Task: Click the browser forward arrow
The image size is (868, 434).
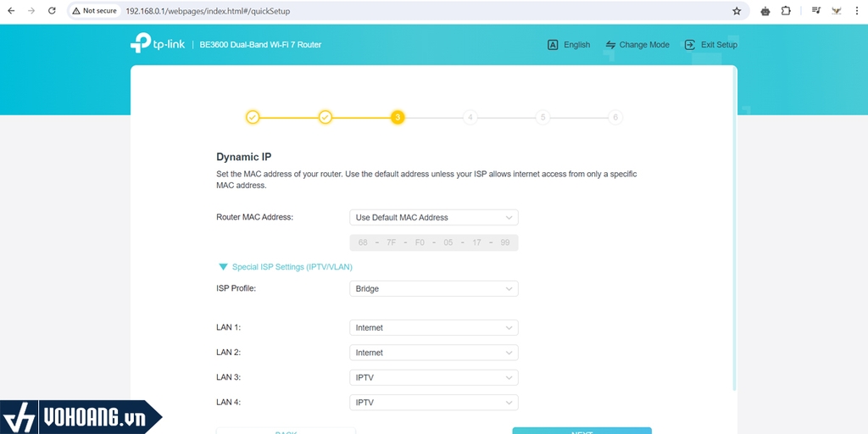Action: 31,10
